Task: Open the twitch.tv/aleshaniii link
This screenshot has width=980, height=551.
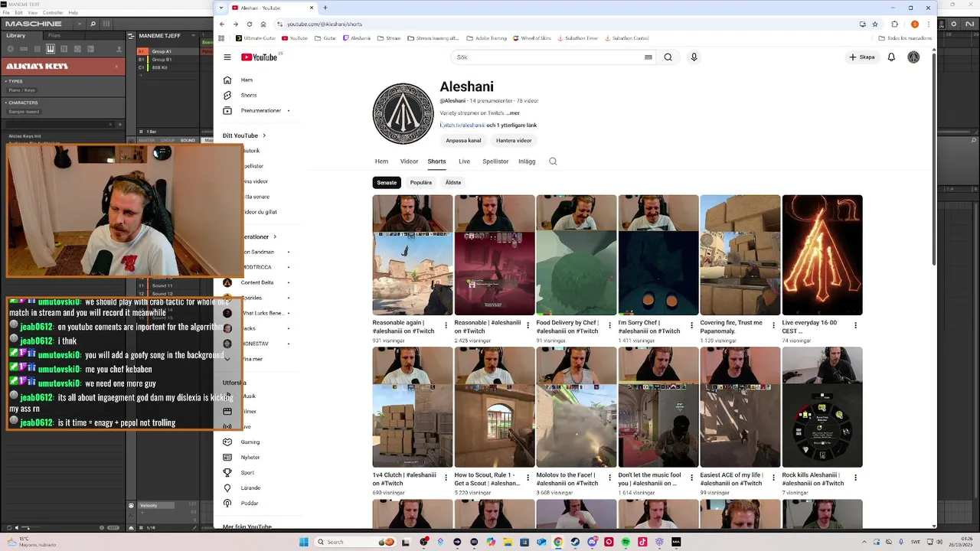Action: [462, 125]
